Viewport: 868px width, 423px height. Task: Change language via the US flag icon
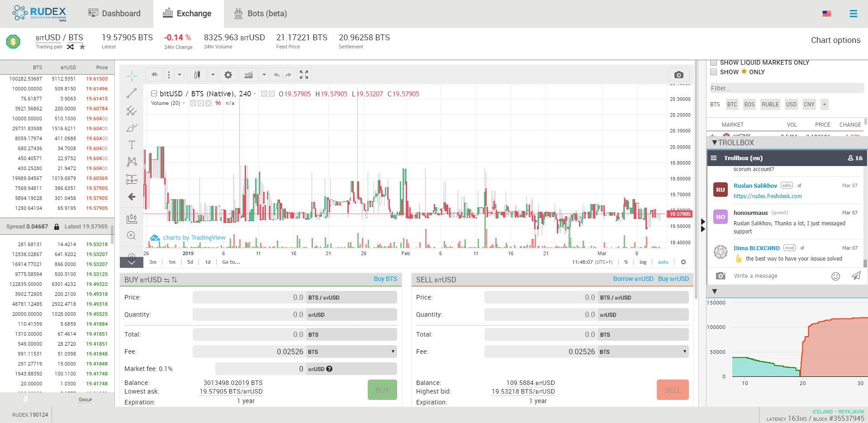[827, 14]
